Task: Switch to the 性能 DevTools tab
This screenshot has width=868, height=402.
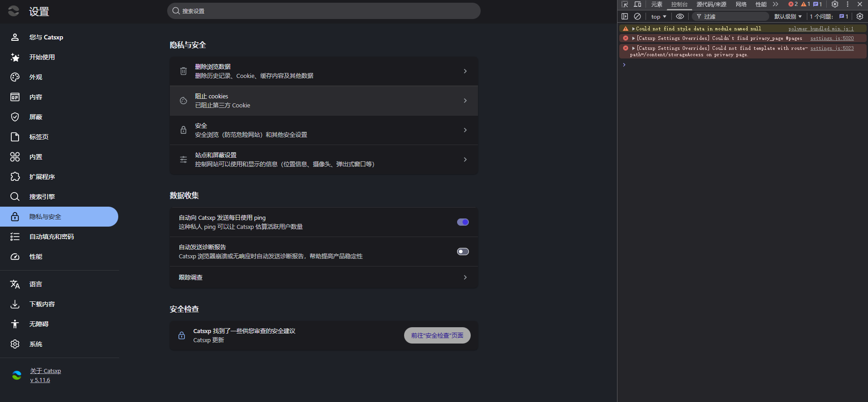Action: (761, 4)
